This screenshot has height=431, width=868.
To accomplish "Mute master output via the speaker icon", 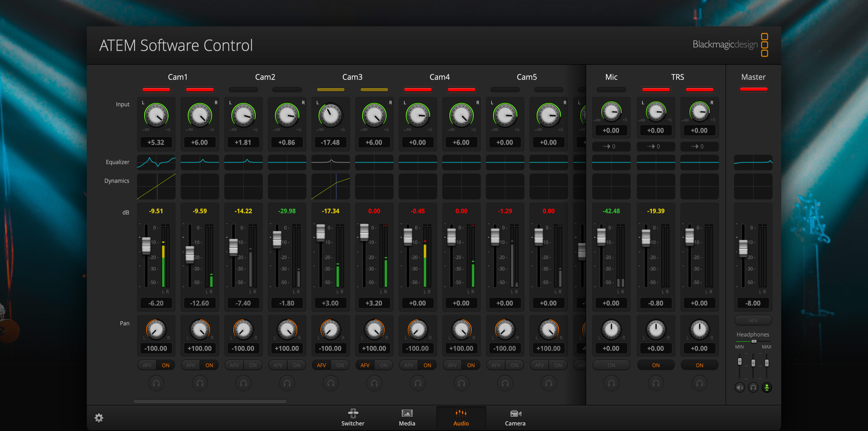I will pyautogui.click(x=740, y=387).
